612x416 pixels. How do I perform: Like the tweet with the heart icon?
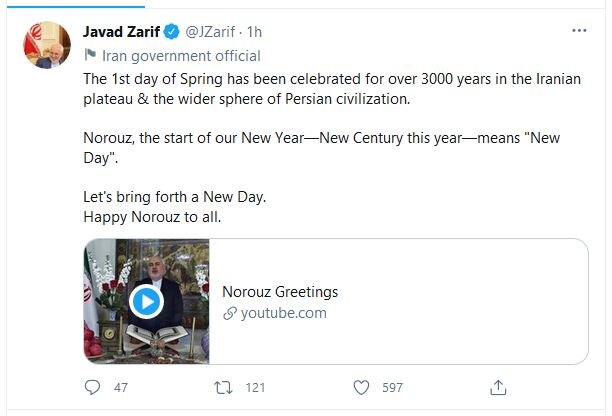click(x=361, y=388)
